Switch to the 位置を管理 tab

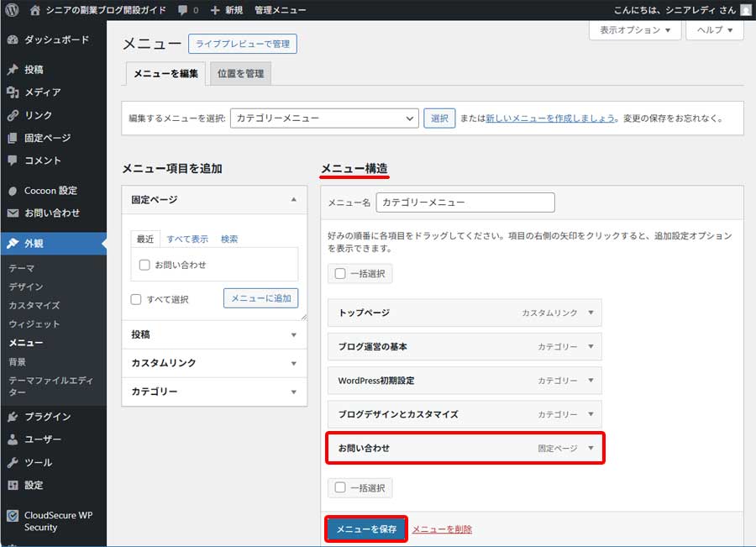pyautogui.click(x=241, y=74)
